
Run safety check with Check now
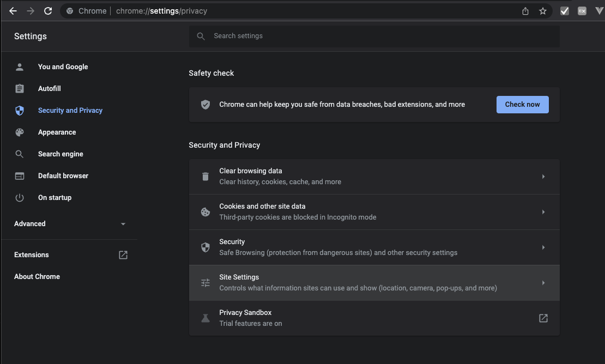tap(523, 105)
